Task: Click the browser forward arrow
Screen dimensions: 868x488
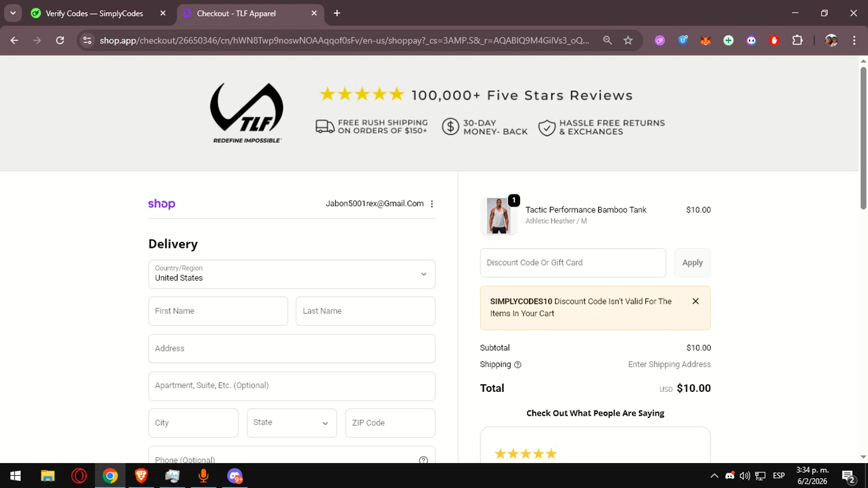Action: (x=37, y=40)
